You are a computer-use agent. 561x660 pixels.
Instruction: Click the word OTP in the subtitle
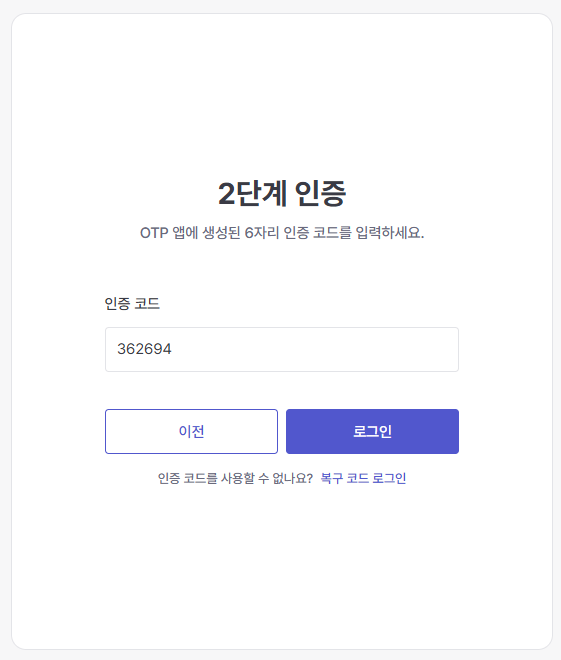pyautogui.click(x=154, y=233)
